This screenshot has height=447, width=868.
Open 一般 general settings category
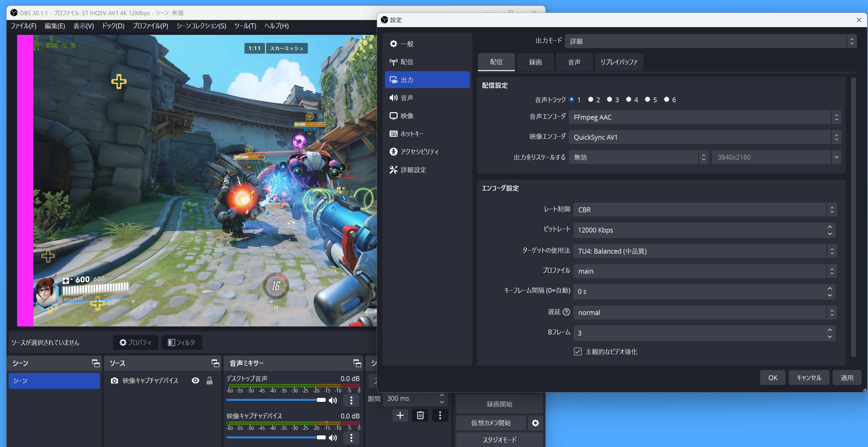pyautogui.click(x=427, y=44)
